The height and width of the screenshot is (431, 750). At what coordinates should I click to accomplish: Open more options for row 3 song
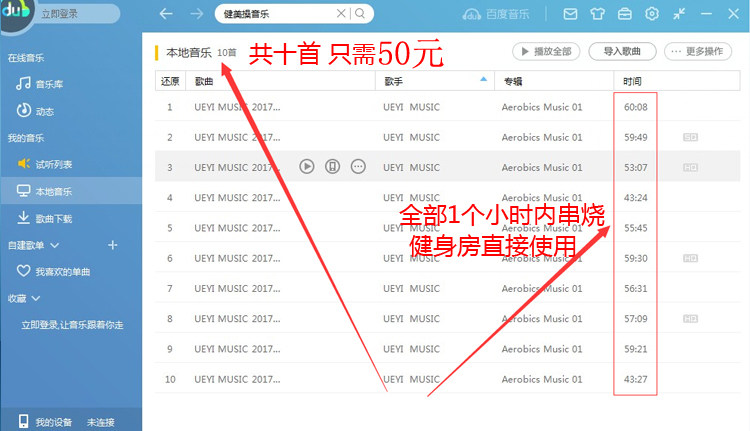click(x=358, y=166)
